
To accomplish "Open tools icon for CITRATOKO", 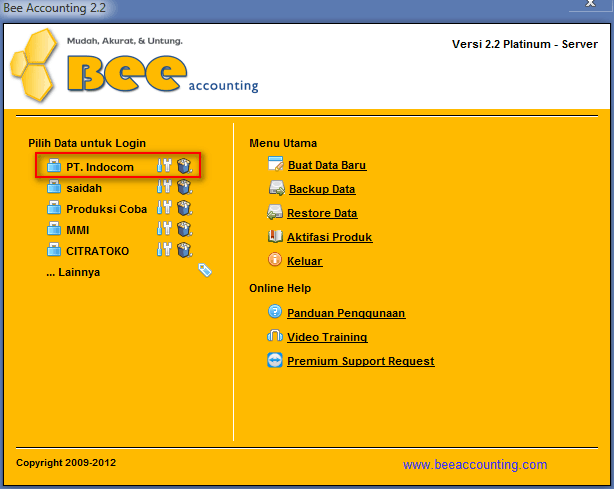I will tap(164, 250).
